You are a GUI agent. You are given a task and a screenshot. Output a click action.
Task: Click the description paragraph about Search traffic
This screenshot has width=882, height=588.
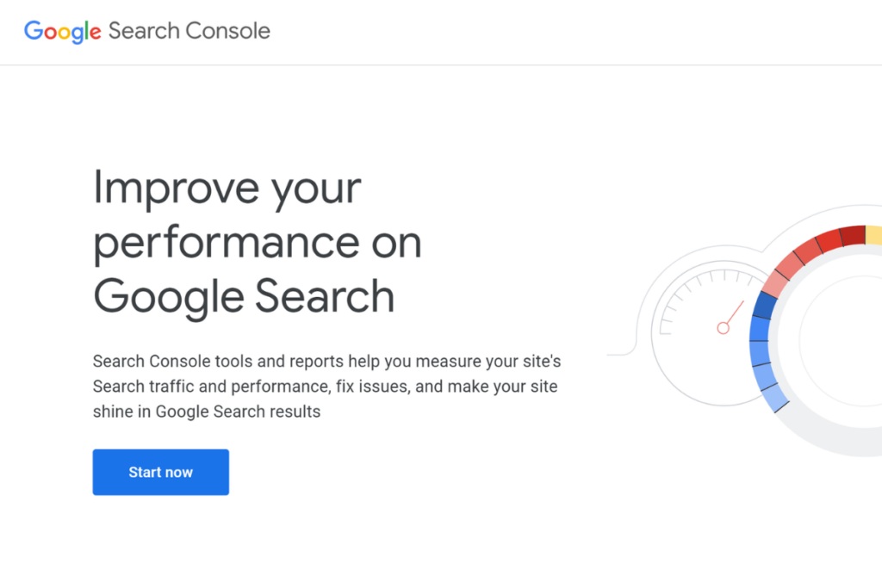327,386
